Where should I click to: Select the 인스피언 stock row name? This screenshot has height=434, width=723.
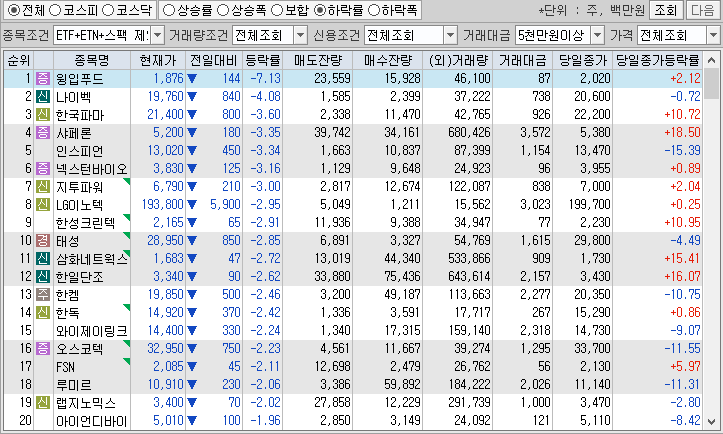[x=79, y=151]
